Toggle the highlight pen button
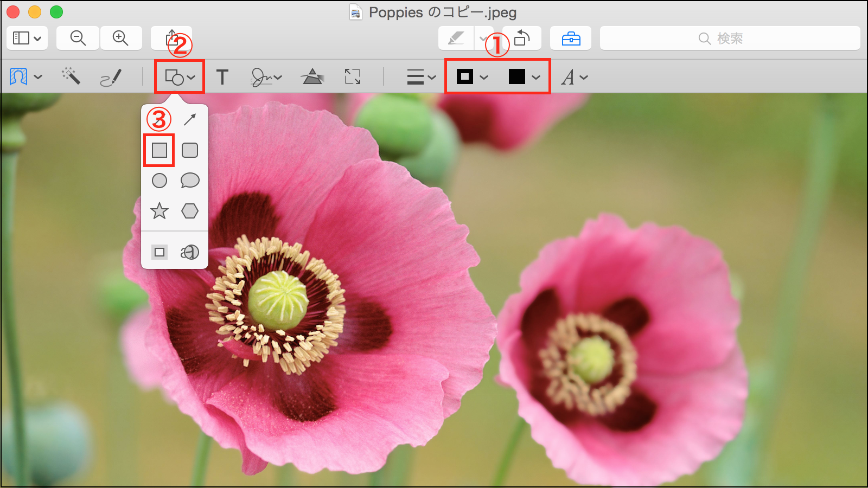Screen dimensions: 868x488 pos(456,38)
